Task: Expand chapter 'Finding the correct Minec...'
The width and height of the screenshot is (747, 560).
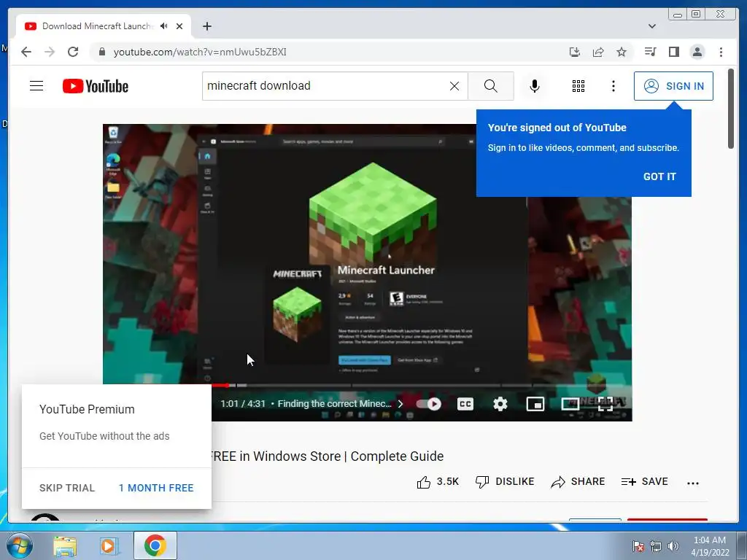Action: (x=340, y=404)
